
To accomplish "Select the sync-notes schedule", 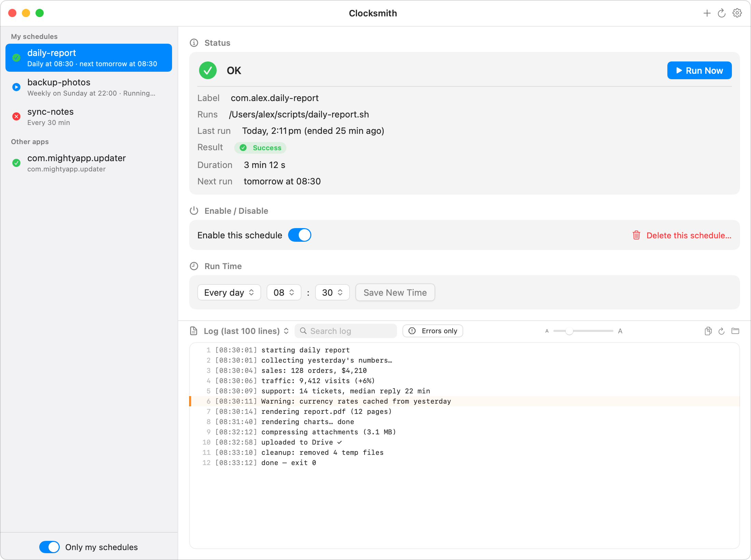I will point(89,116).
